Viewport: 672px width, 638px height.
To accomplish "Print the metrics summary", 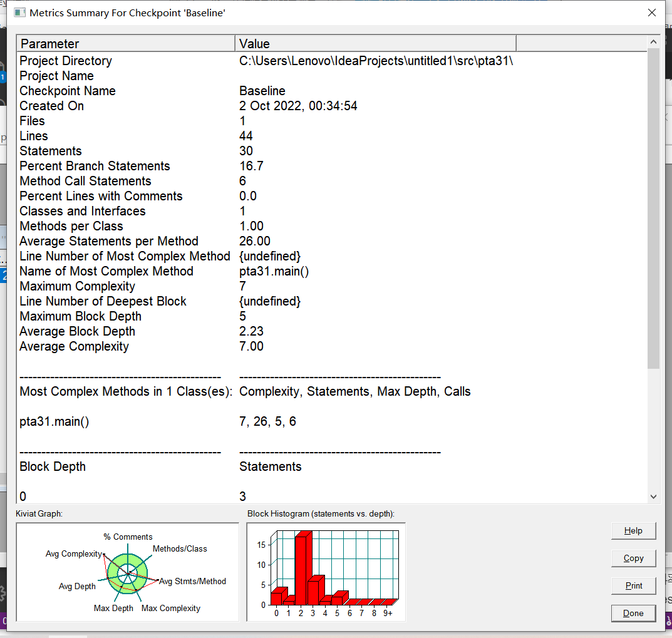I will (633, 585).
